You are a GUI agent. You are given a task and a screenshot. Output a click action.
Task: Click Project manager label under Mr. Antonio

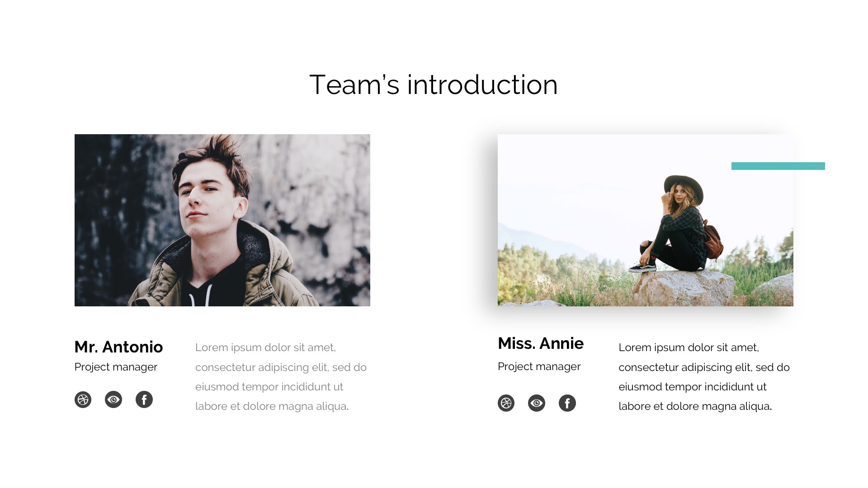coord(116,367)
